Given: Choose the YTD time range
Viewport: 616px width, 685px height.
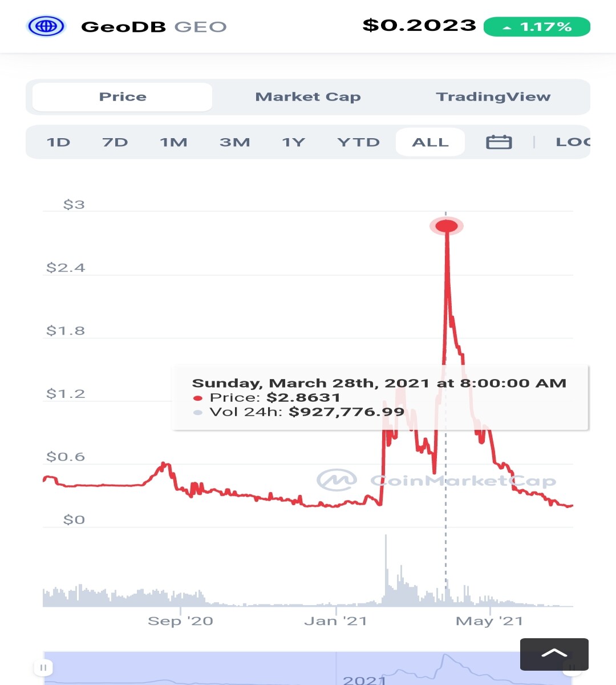Looking at the screenshot, I should click(359, 142).
